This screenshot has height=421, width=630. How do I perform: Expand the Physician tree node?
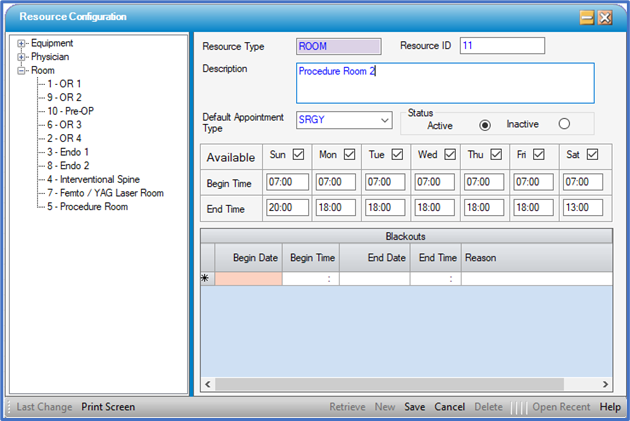click(x=21, y=57)
